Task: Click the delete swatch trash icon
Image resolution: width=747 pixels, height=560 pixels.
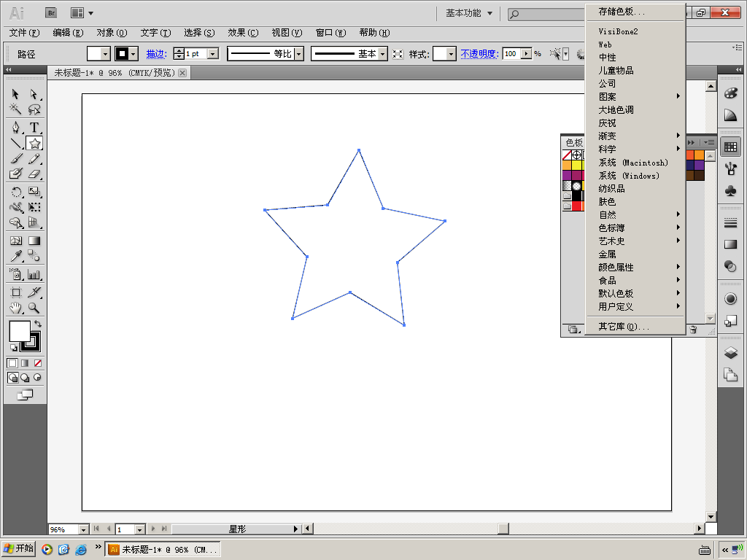Action: [693, 329]
